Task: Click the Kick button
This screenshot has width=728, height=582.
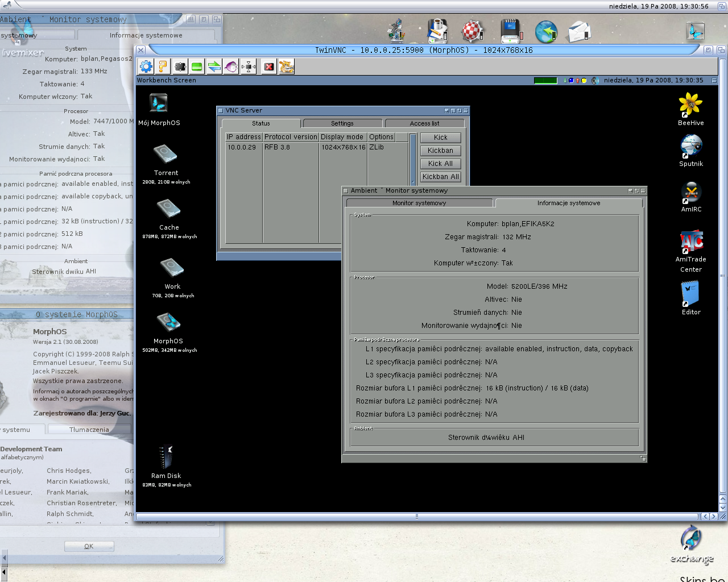Action: 441,138
